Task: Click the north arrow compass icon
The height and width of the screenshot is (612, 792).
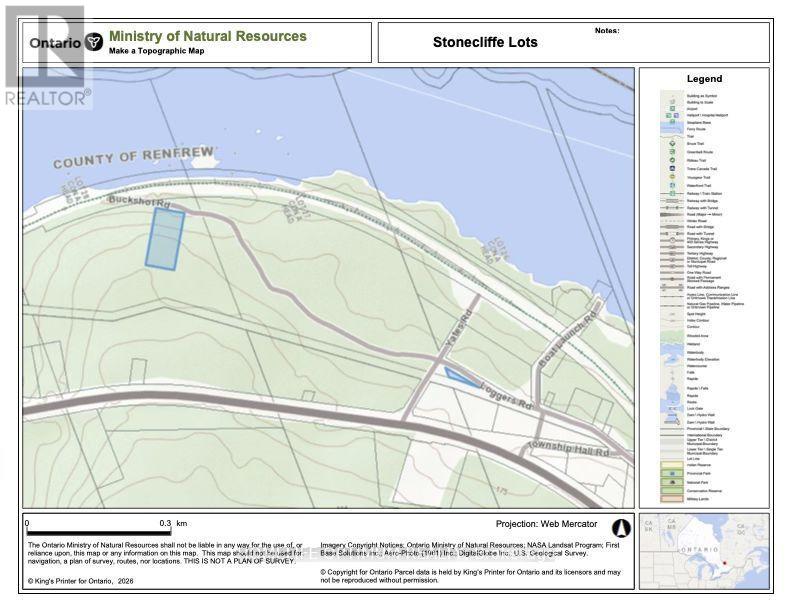Action: pos(621,528)
